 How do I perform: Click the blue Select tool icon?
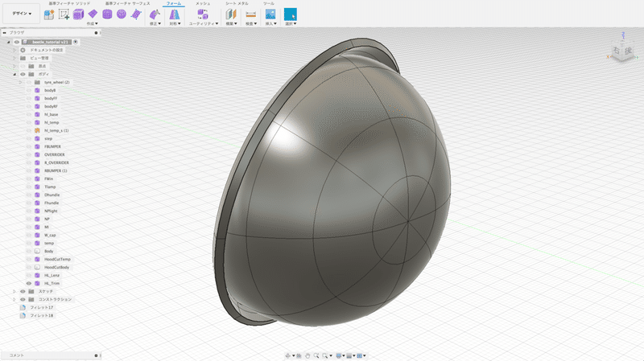tap(291, 14)
